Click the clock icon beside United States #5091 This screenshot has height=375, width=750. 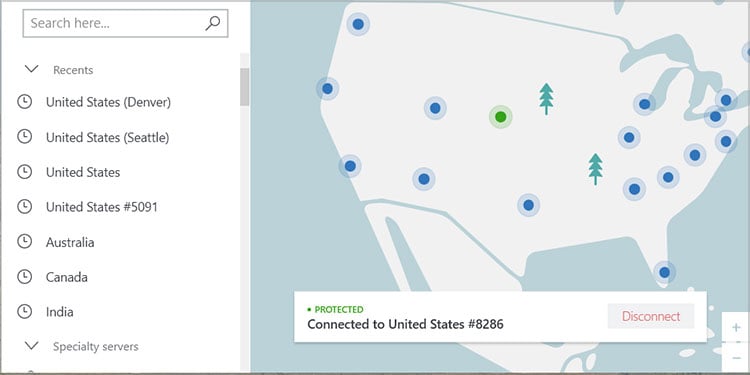[x=24, y=207]
